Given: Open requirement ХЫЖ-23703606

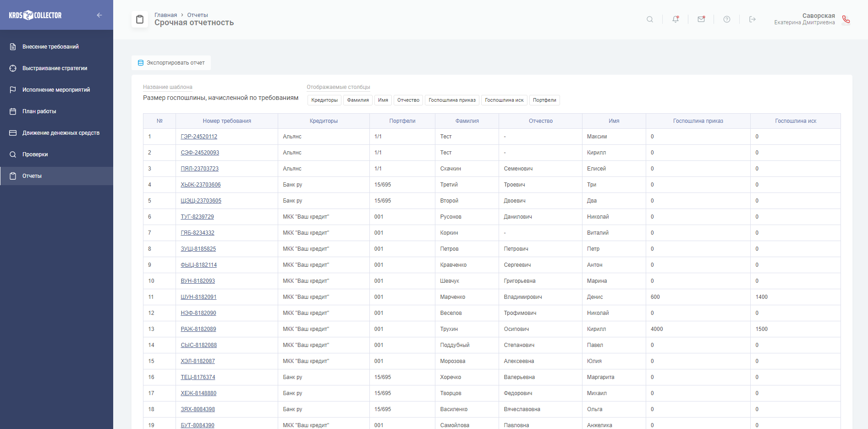Looking at the screenshot, I should [x=201, y=185].
